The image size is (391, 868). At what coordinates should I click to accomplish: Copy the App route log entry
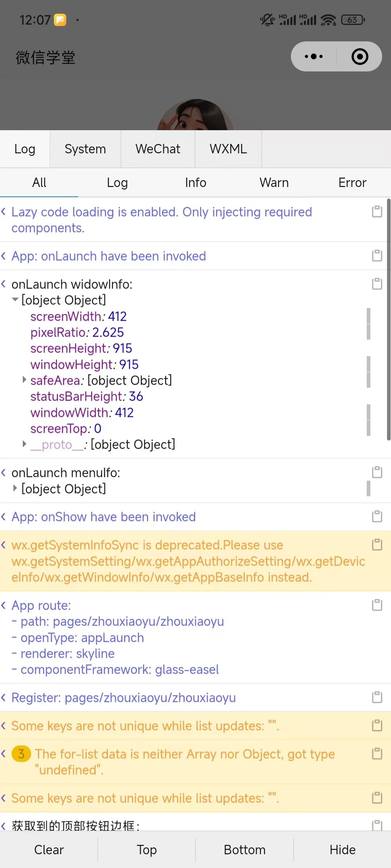click(377, 605)
